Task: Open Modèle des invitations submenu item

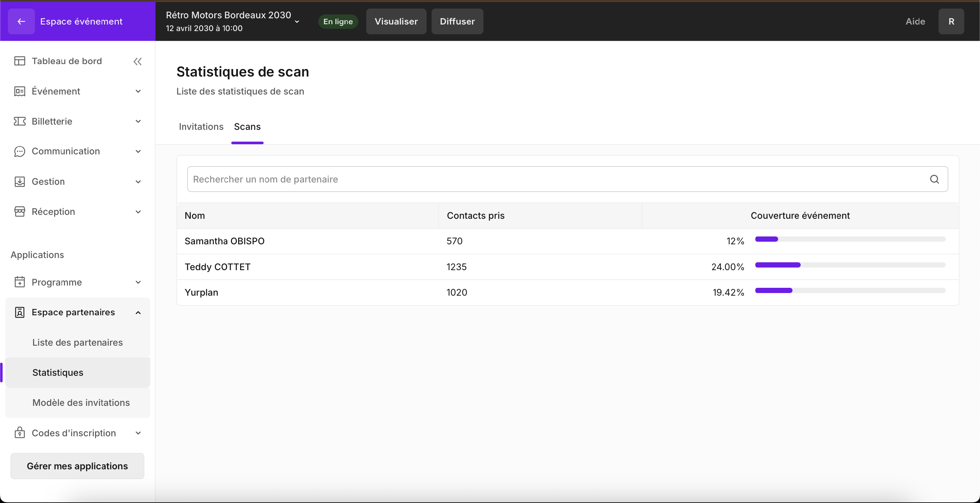Action: coord(81,402)
